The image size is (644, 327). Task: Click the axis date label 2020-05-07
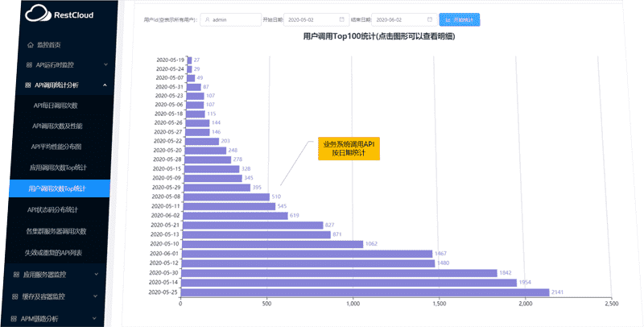click(x=170, y=77)
